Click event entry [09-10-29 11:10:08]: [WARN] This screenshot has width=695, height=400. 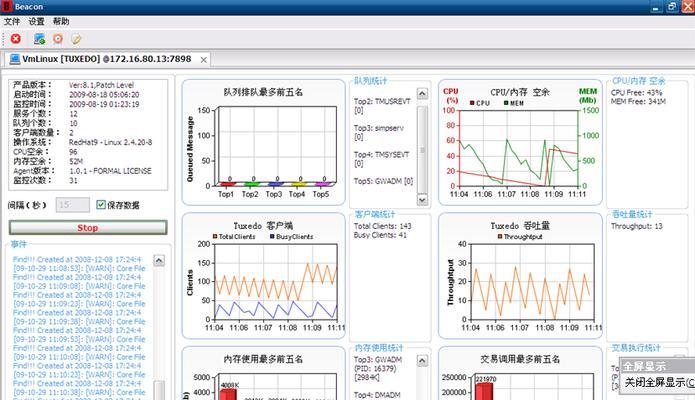tap(79, 357)
